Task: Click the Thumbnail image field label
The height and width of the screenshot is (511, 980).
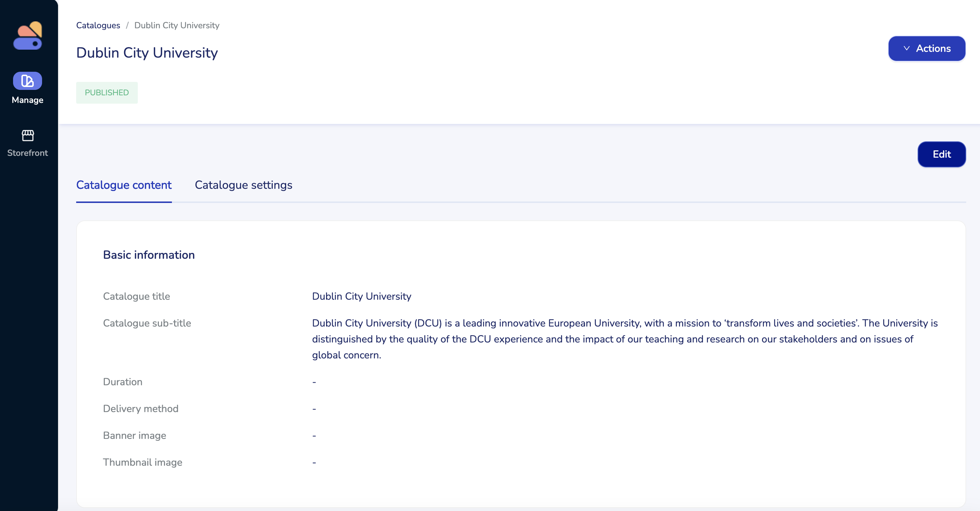Action: [142, 462]
